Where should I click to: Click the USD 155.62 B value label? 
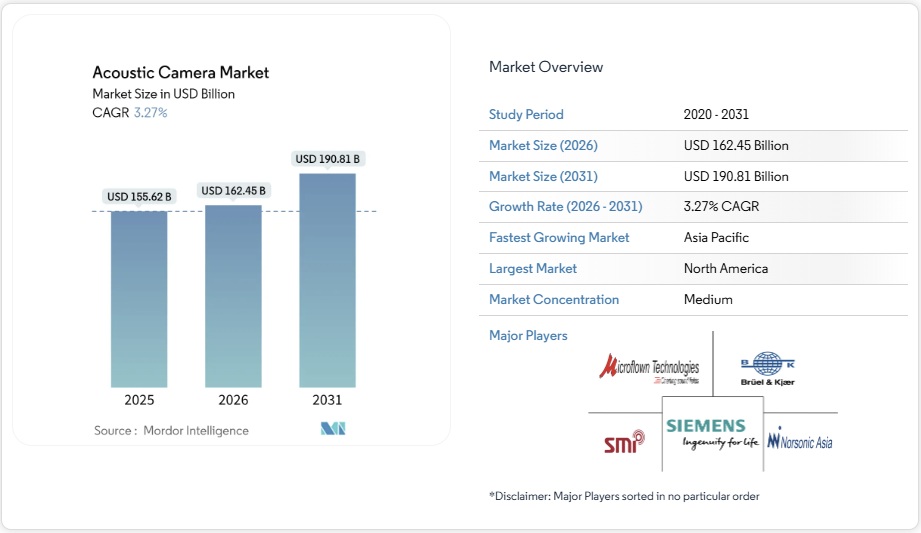tap(139, 197)
